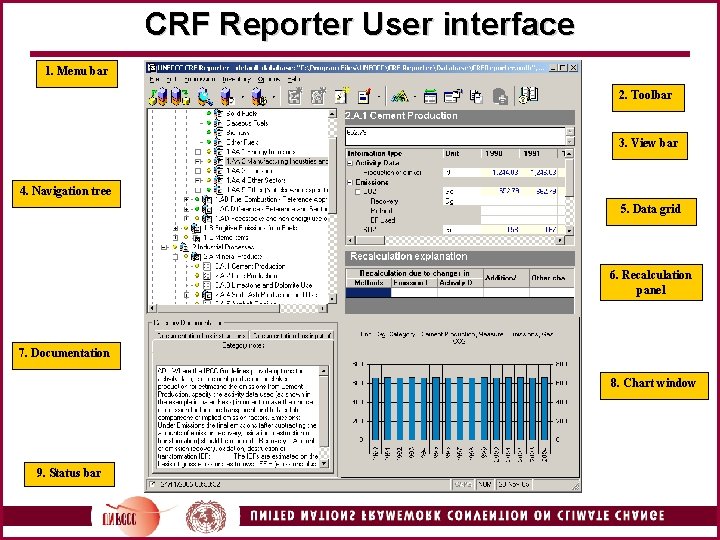Click the Methods column in recalculation panel

pos(368,283)
